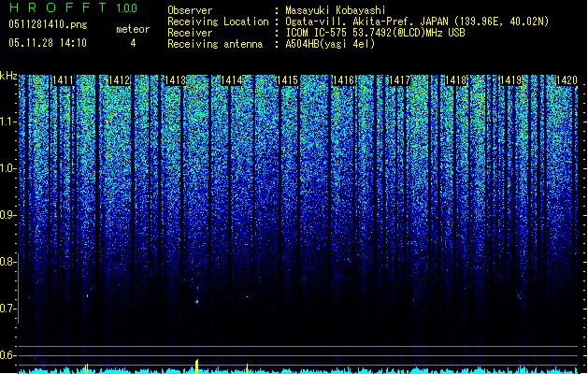Click the 1412 time marker
Image resolution: width=588 pixels, height=374 pixels.
click(x=119, y=80)
